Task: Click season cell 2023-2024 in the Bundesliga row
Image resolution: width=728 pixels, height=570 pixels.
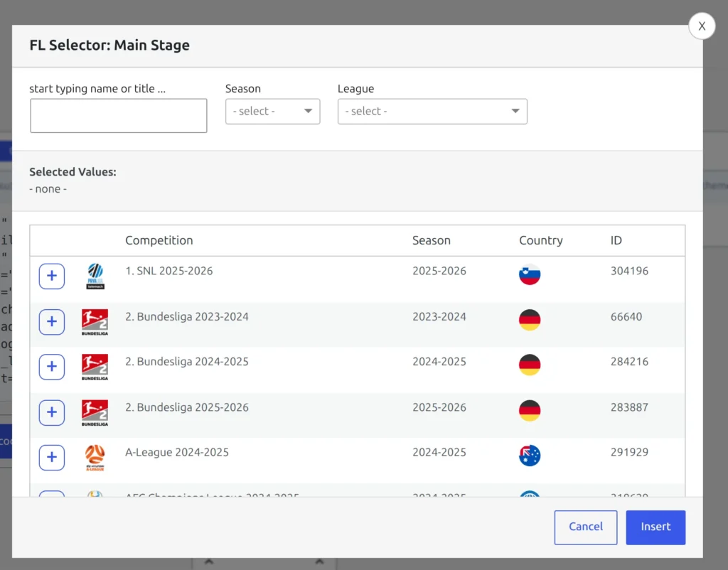Action: (439, 316)
